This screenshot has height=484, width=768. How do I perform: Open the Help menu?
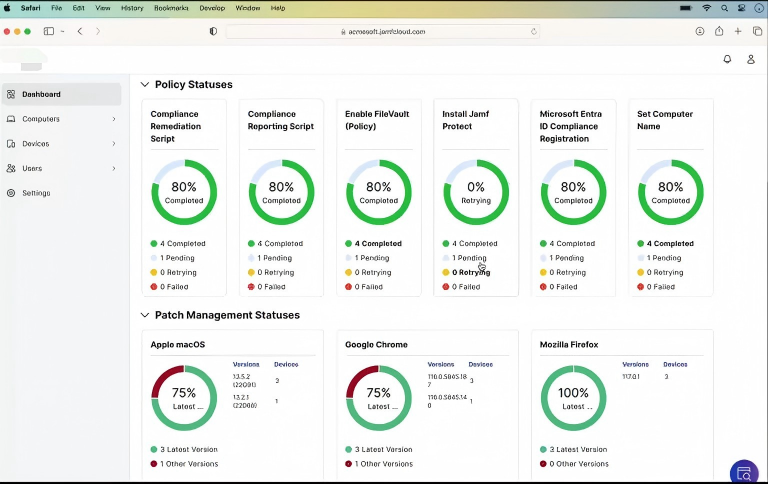[x=278, y=8]
